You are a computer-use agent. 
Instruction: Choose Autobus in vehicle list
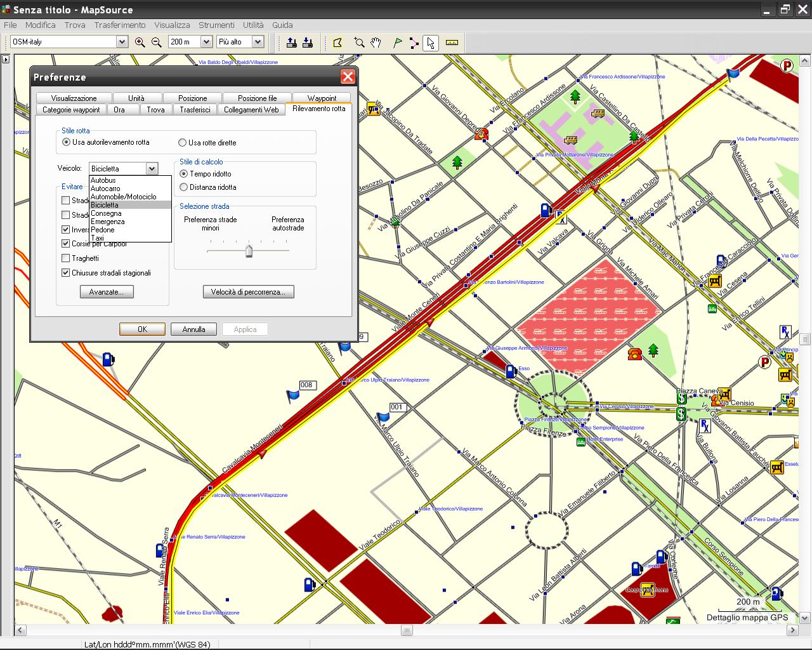coord(130,180)
